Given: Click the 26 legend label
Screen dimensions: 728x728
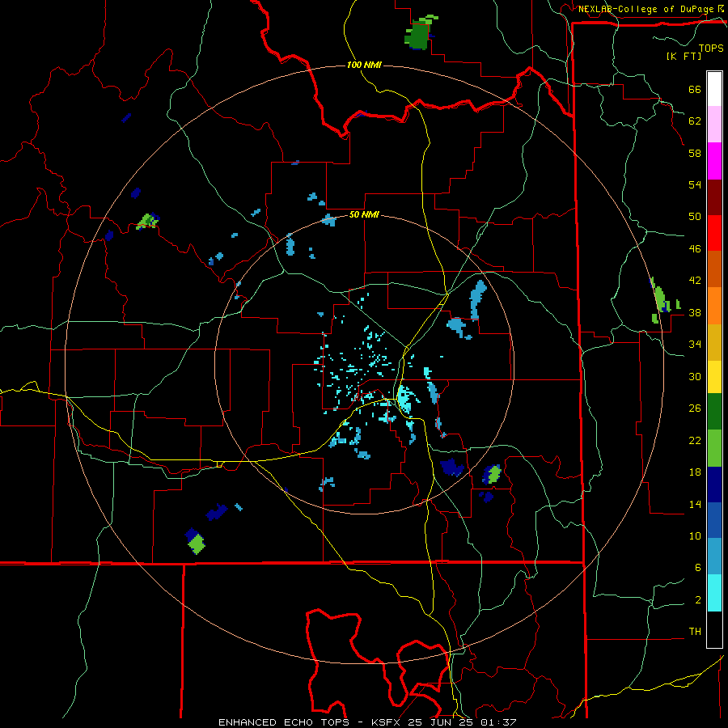Looking at the screenshot, I should tap(695, 408).
